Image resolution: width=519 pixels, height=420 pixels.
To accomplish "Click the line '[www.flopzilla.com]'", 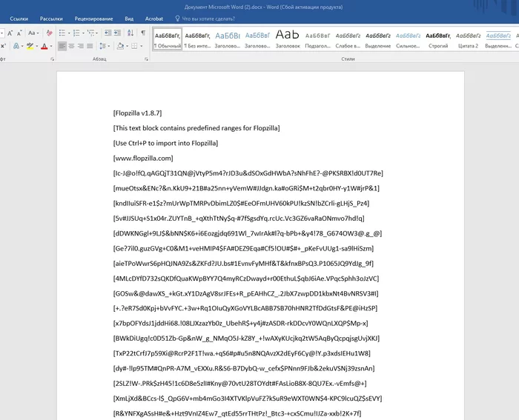I will point(143,158).
